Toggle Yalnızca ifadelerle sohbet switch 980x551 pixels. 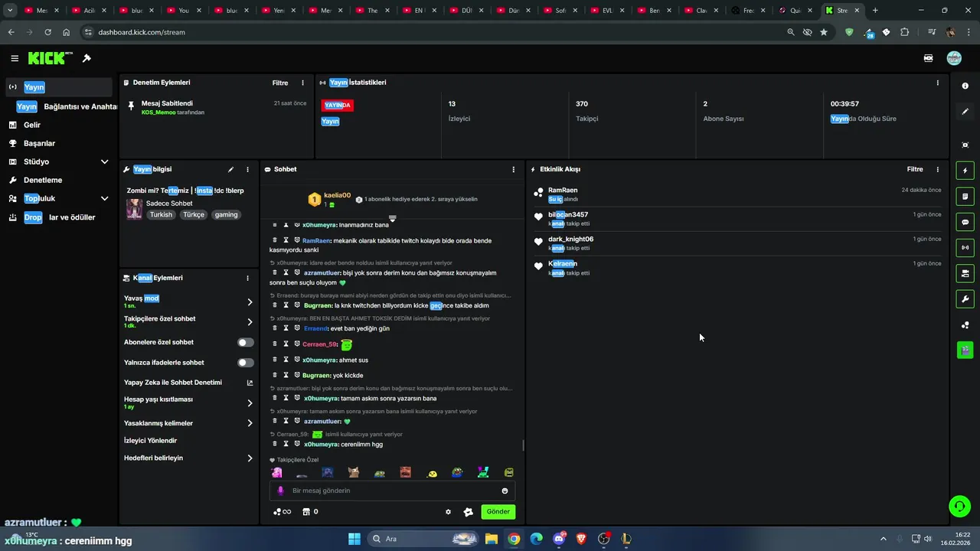pos(246,363)
